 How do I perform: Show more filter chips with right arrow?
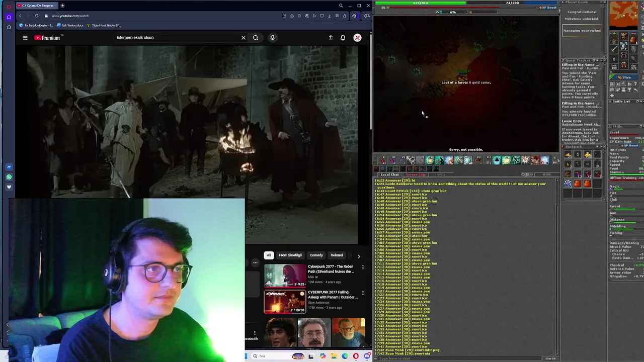(x=359, y=256)
